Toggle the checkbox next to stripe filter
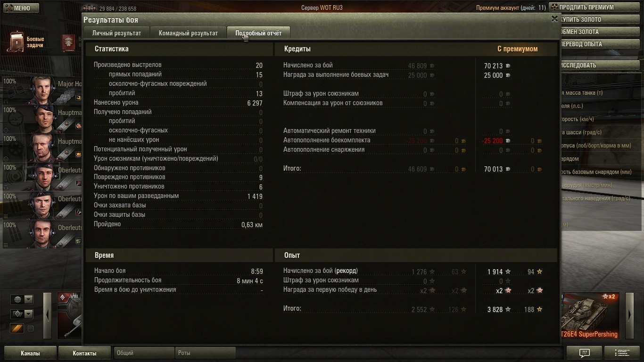The width and height of the screenshot is (644, 362). click(x=31, y=329)
